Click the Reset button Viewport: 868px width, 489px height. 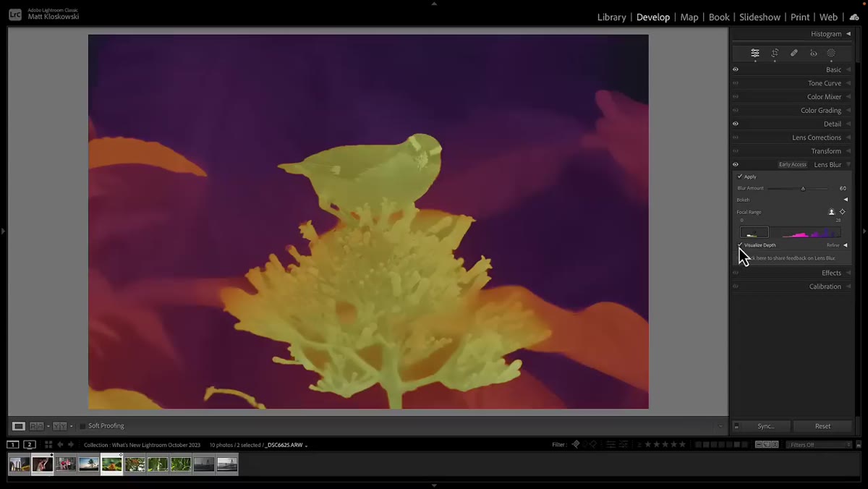822,426
